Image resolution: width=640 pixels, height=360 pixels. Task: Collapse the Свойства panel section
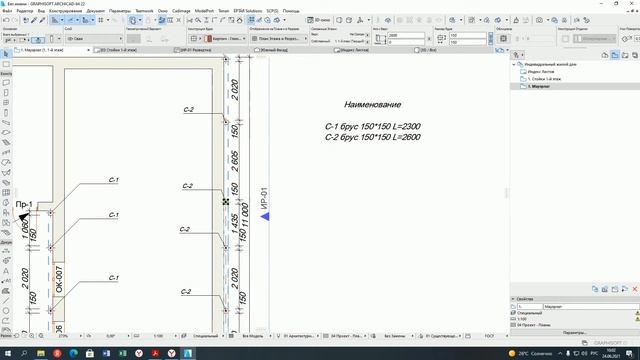click(x=513, y=299)
